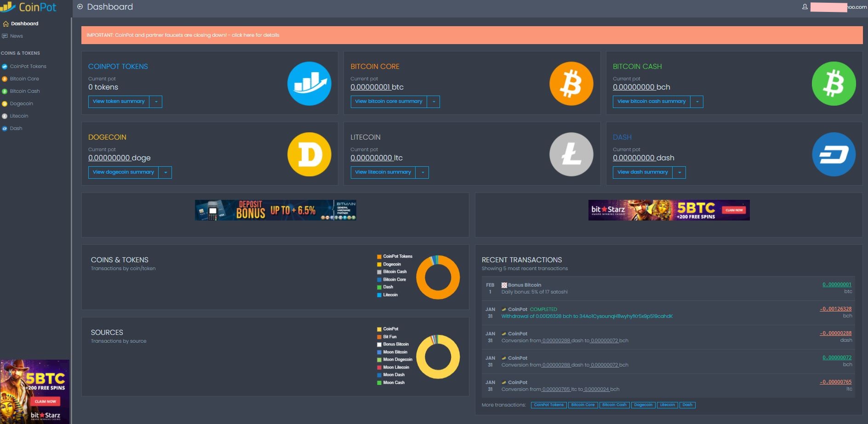Click the user account icon at top right
Viewport: 868px width, 424px height.
coord(805,7)
